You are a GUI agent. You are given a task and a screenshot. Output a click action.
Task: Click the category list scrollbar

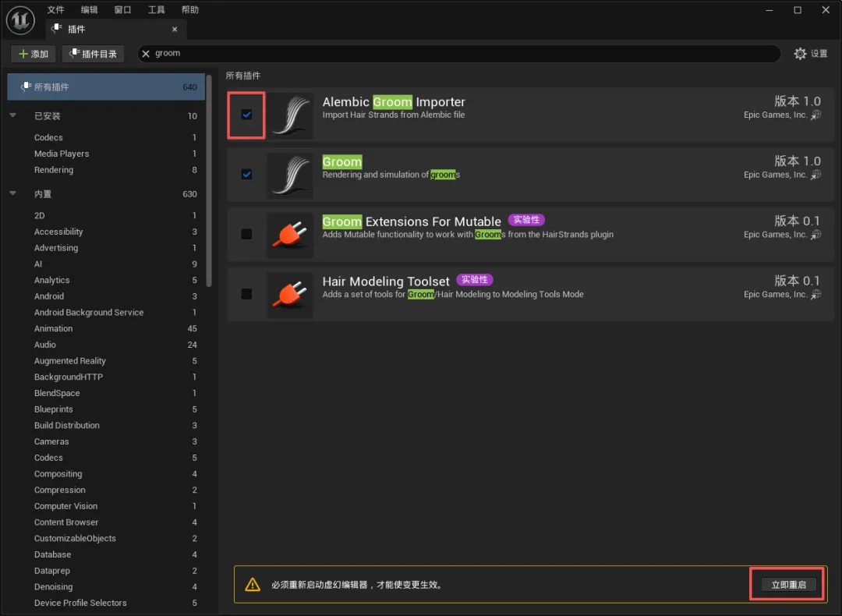[x=209, y=182]
